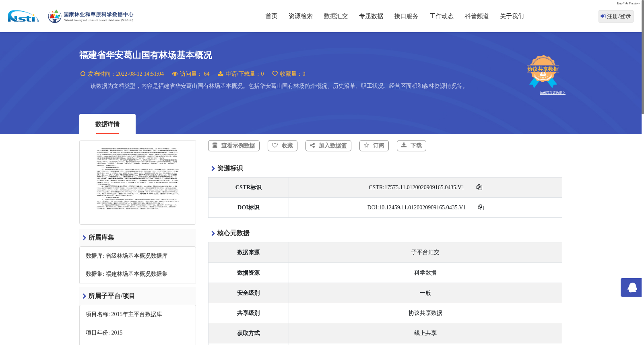Open 工作动态 menu item

(442, 16)
